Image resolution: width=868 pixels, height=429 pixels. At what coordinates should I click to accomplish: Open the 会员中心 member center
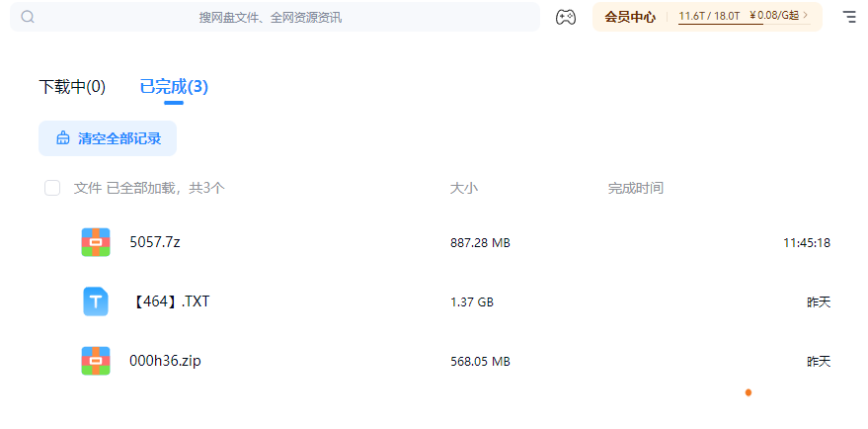coord(630,17)
